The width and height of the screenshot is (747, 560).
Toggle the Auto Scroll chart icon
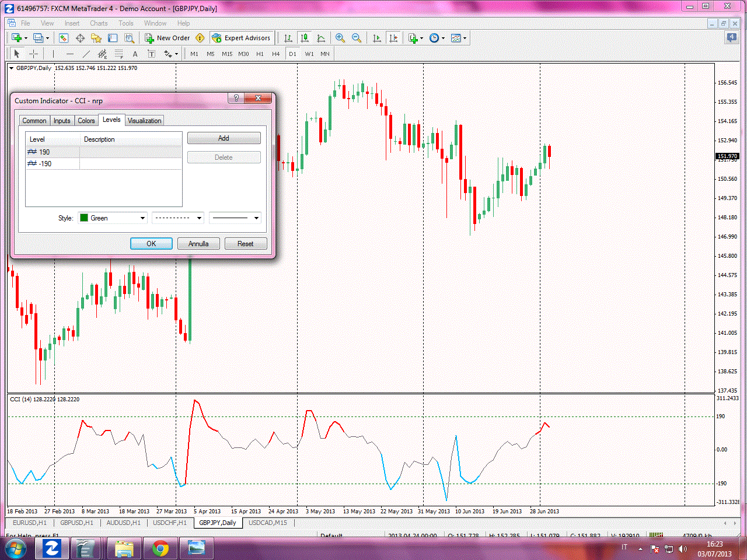[377, 38]
